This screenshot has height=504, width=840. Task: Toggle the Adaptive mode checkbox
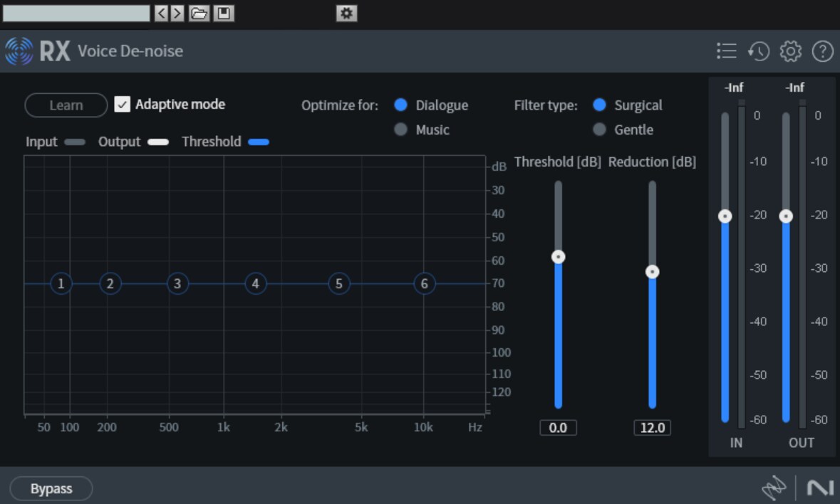click(122, 105)
